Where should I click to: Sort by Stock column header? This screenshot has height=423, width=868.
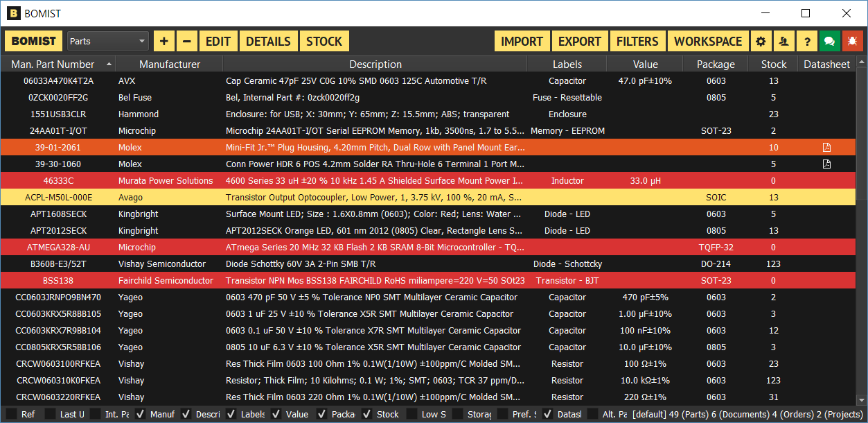click(773, 64)
